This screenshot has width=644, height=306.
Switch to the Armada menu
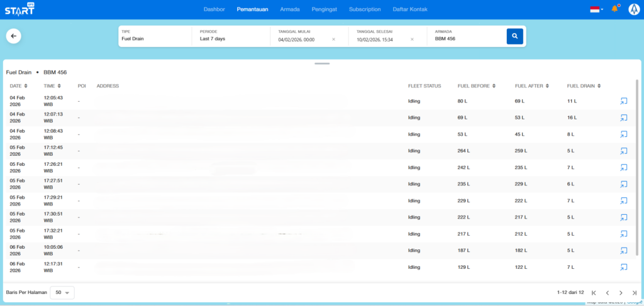[x=290, y=9]
